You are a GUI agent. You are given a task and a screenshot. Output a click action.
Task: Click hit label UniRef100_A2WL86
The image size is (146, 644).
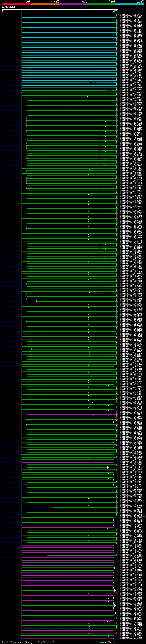pyautogui.click(x=131, y=555)
